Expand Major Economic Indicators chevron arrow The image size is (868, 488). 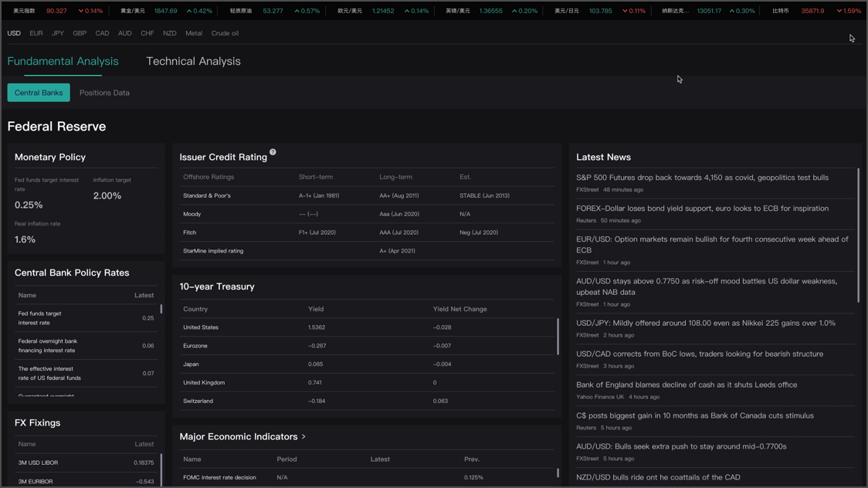[303, 437]
